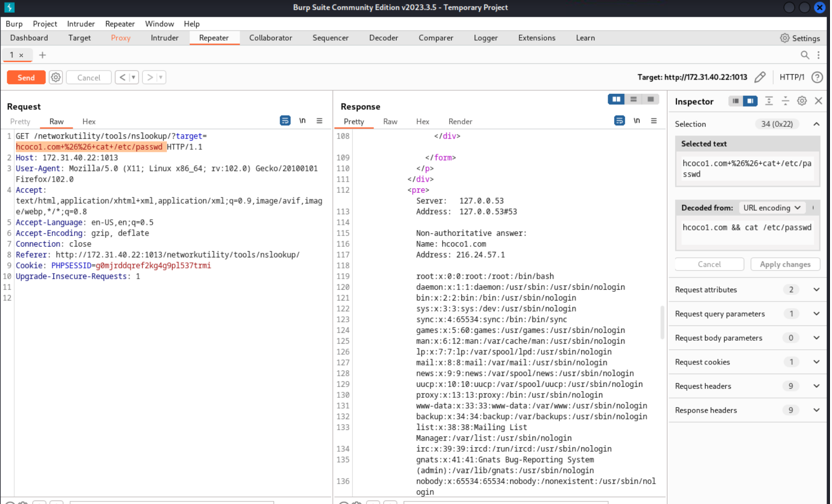This screenshot has width=832, height=504.
Task: Click the response pane vertical scrollbar
Action: [x=662, y=322]
